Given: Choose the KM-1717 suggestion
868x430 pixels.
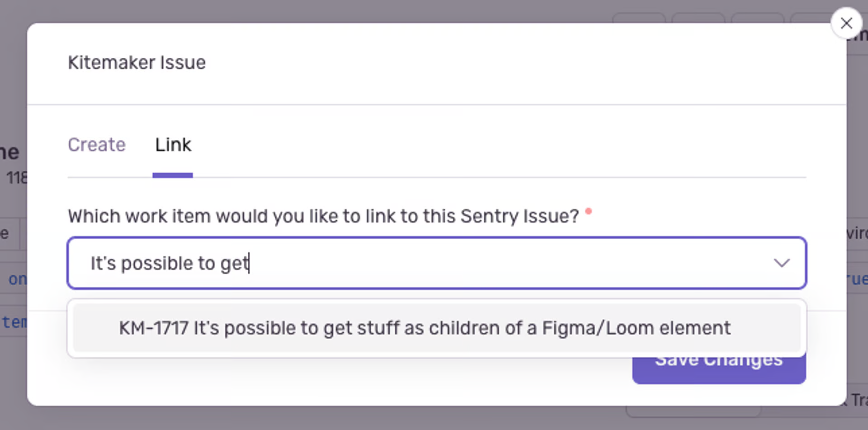Looking at the screenshot, I should (x=424, y=328).
